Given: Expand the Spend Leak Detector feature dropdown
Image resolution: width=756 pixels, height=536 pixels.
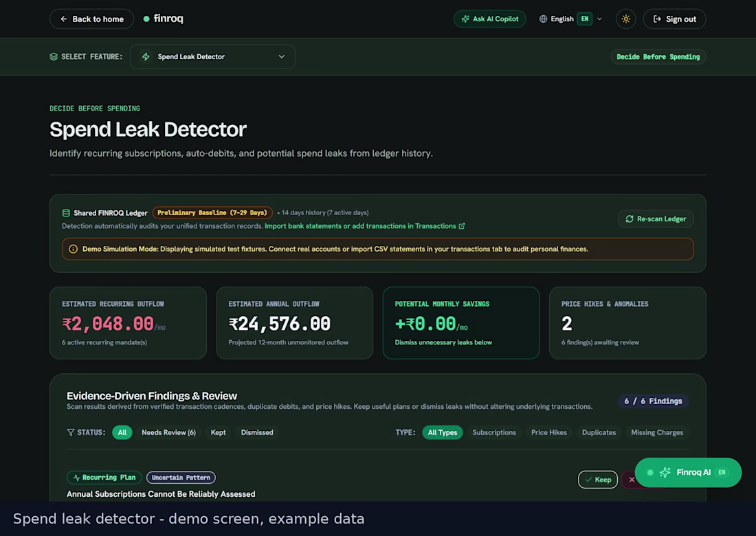Looking at the screenshot, I should pos(212,56).
